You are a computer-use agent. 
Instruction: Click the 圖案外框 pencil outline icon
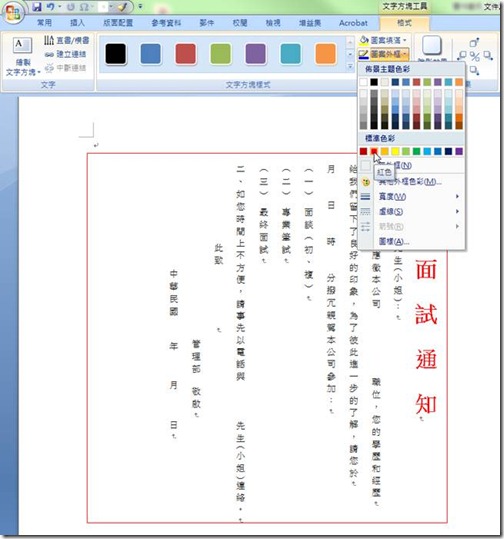pos(364,54)
